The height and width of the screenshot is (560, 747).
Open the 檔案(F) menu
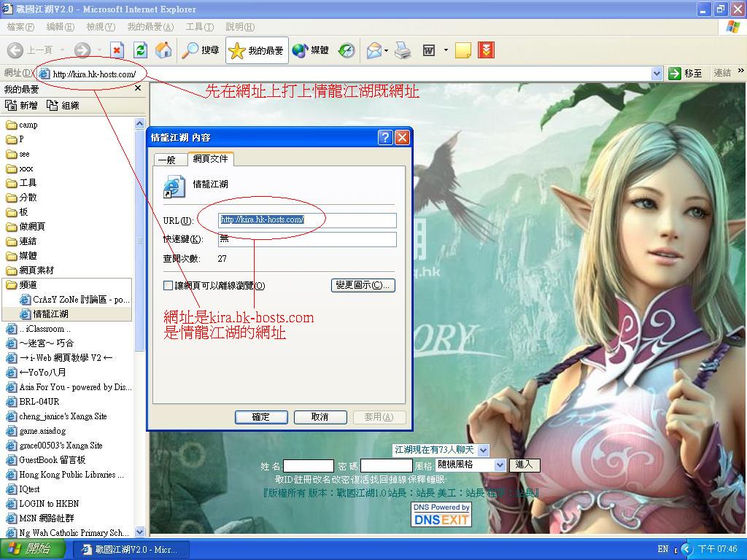20,27
